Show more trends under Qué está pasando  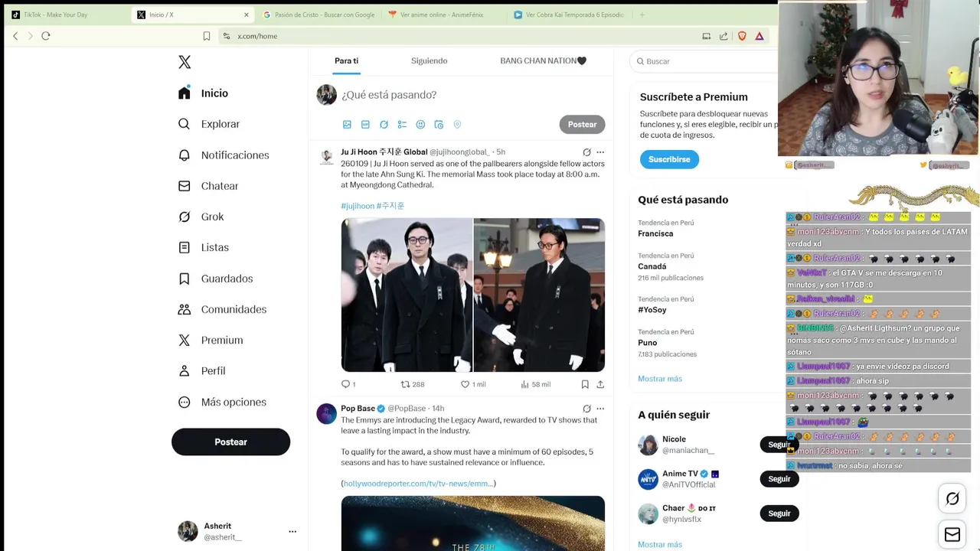coord(660,379)
